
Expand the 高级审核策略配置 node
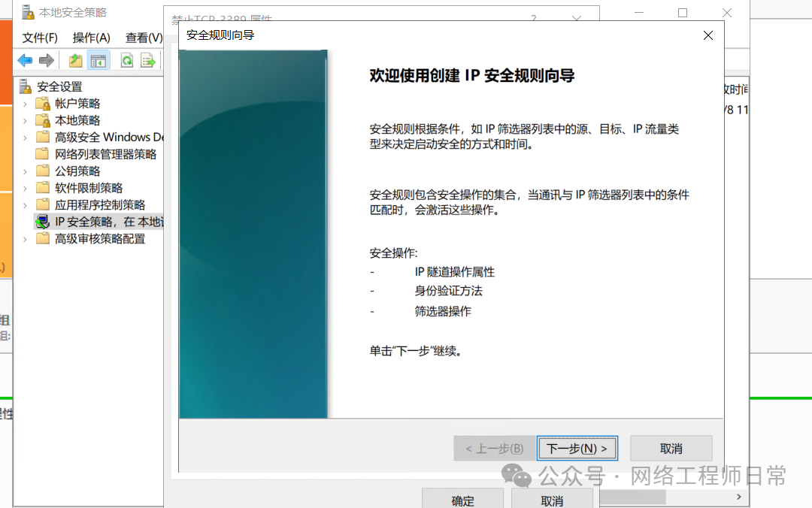tap(25, 239)
